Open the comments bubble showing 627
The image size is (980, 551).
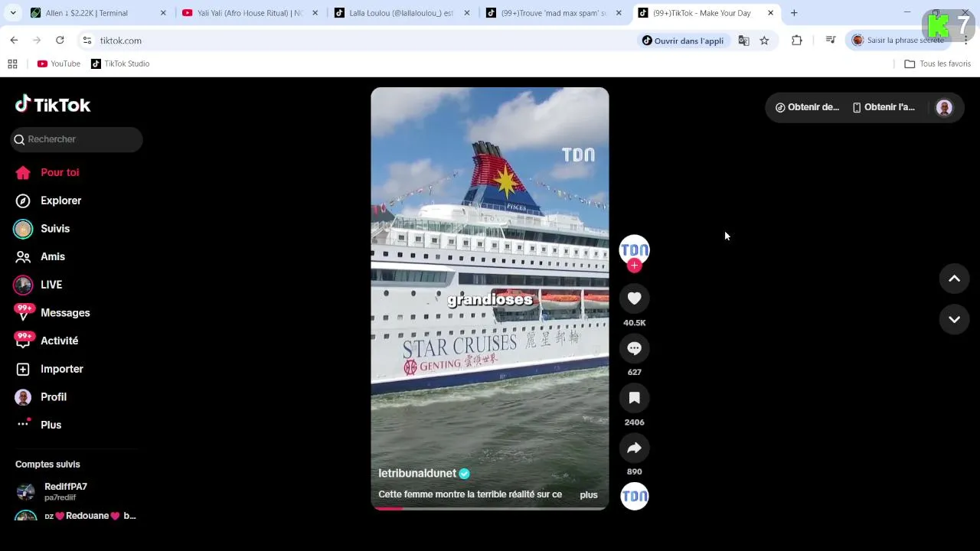(x=634, y=348)
